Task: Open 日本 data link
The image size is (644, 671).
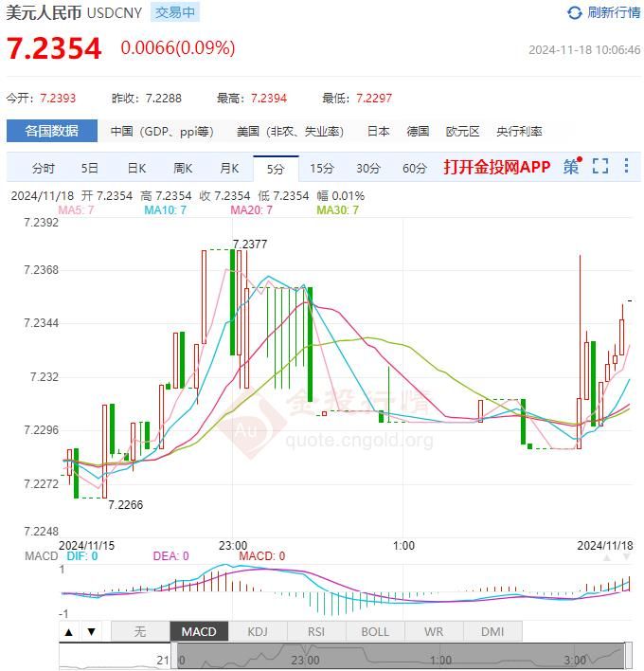Action: [x=379, y=132]
